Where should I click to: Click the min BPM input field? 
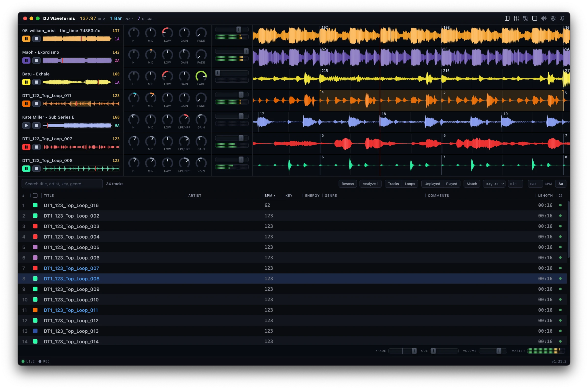[x=515, y=184]
